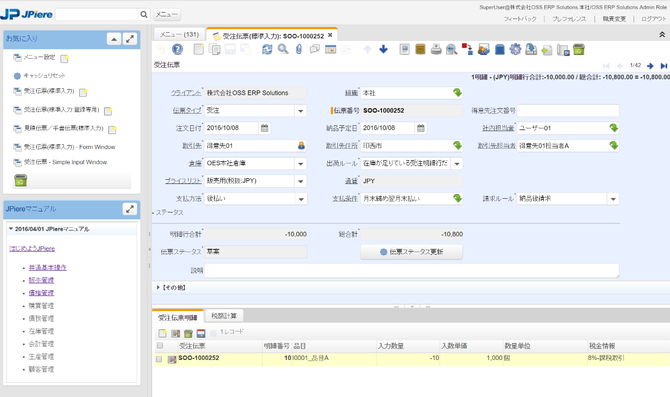Copy the current record using toolbar icon

tap(215, 49)
